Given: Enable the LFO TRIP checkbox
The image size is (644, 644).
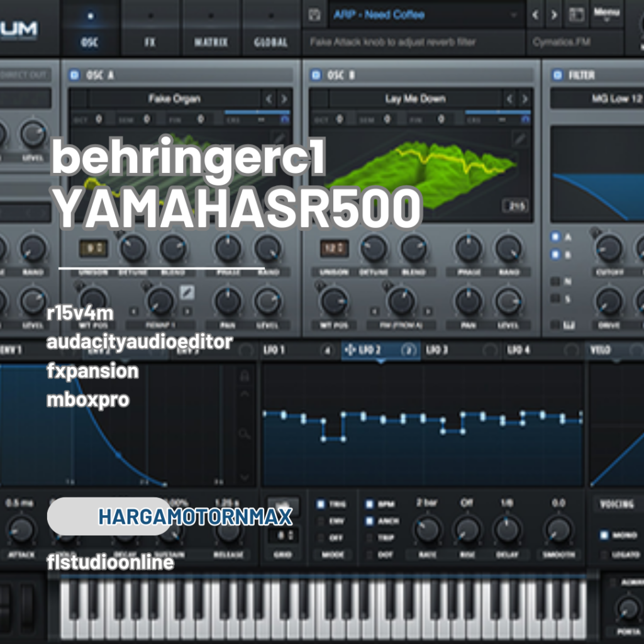Looking at the screenshot, I should click(369, 538).
